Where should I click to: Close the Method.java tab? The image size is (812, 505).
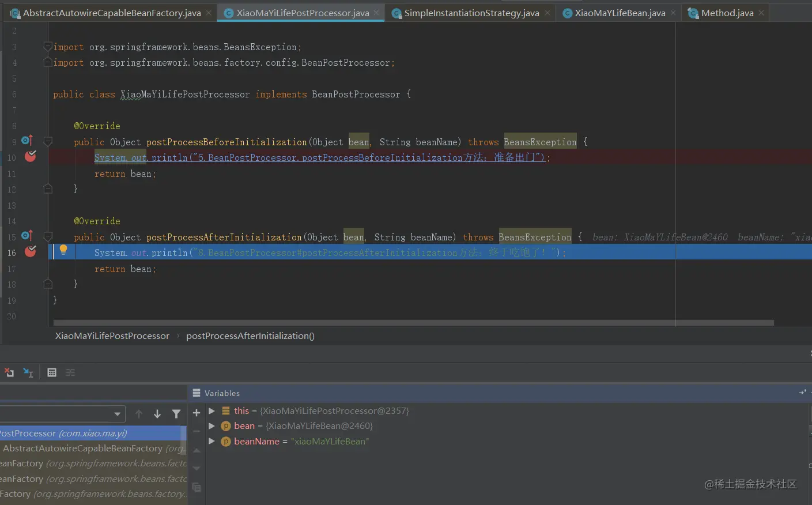[761, 13]
